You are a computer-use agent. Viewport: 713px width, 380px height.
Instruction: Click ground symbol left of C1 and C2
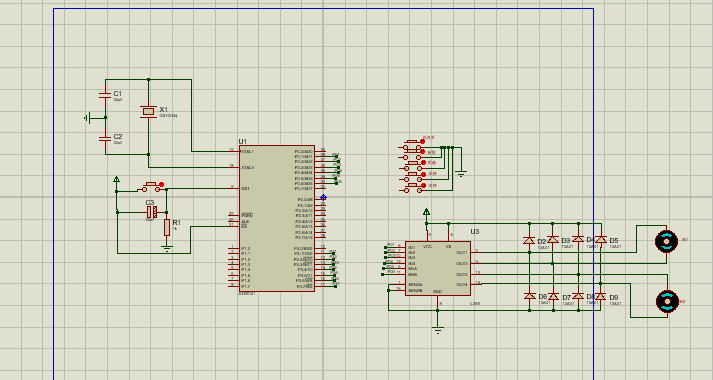click(x=88, y=118)
